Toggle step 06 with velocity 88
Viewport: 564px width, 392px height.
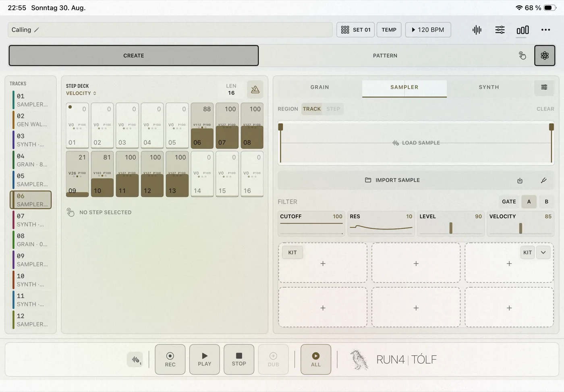pos(202,126)
